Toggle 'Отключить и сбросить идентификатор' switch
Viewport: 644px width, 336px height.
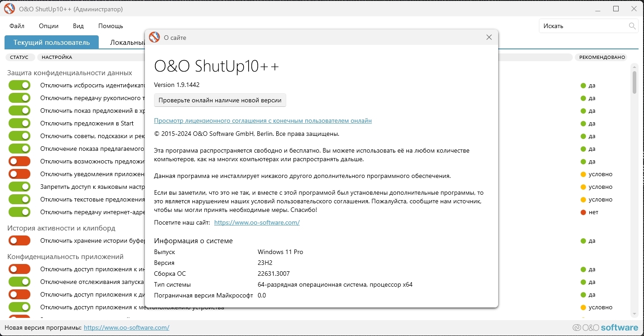[19, 85]
